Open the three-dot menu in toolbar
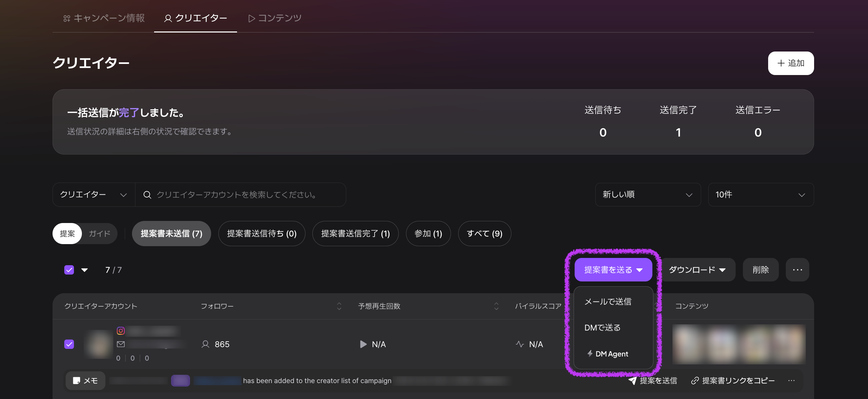 (x=797, y=270)
